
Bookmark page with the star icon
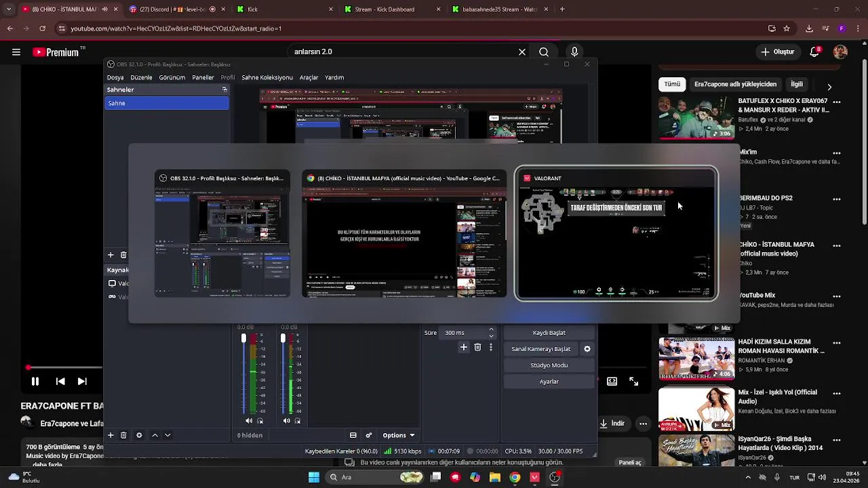click(x=787, y=28)
